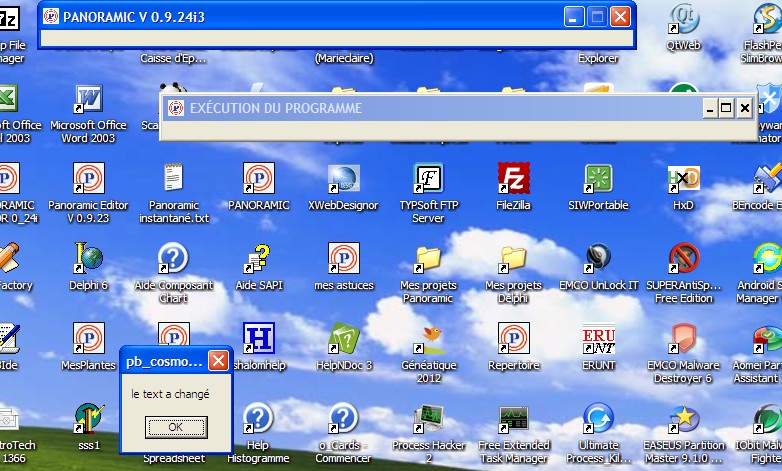The height and width of the screenshot is (471, 782).
Task: Open Free Extended Task Manager
Action: point(513,419)
